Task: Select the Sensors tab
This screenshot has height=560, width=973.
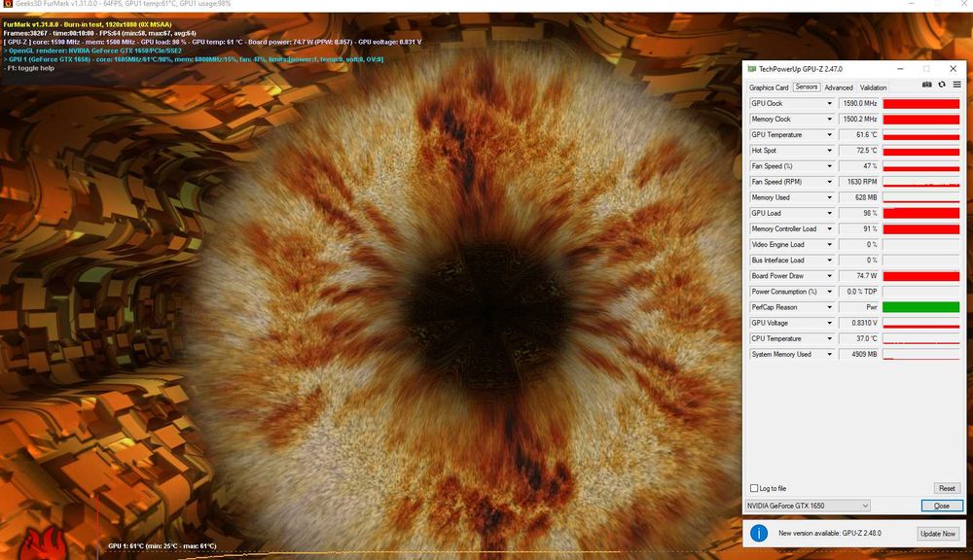Action: click(x=806, y=87)
